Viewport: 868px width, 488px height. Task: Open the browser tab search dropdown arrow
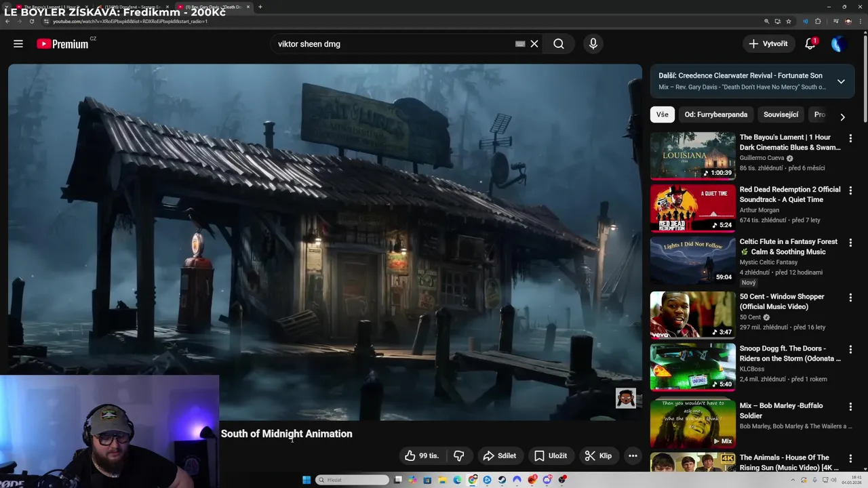point(7,7)
